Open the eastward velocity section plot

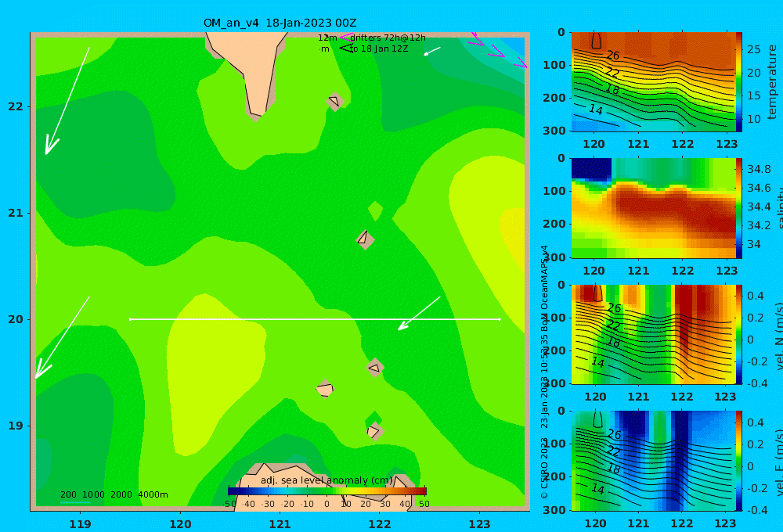(x=654, y=461)
